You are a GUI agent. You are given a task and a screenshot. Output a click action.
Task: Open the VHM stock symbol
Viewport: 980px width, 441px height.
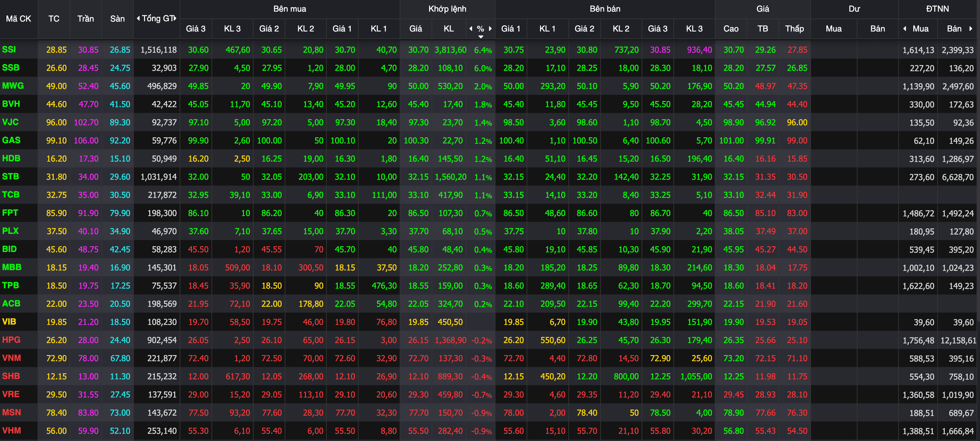[12, 431]
